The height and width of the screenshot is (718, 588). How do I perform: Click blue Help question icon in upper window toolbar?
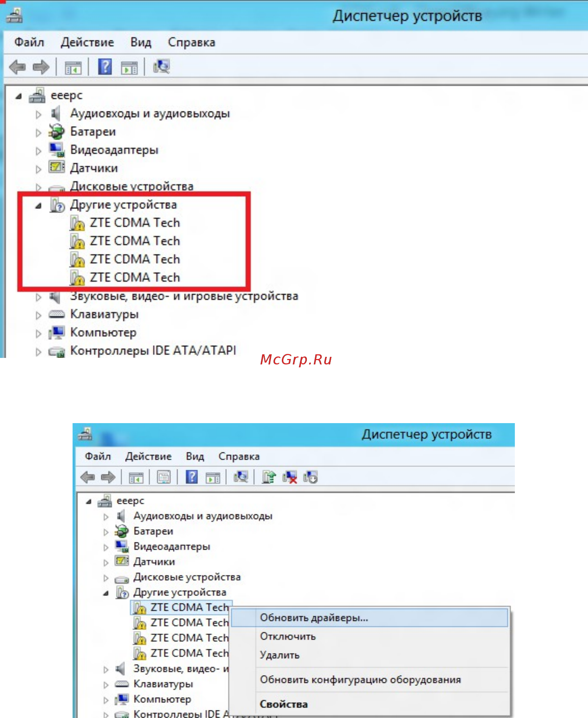[105, 67]
